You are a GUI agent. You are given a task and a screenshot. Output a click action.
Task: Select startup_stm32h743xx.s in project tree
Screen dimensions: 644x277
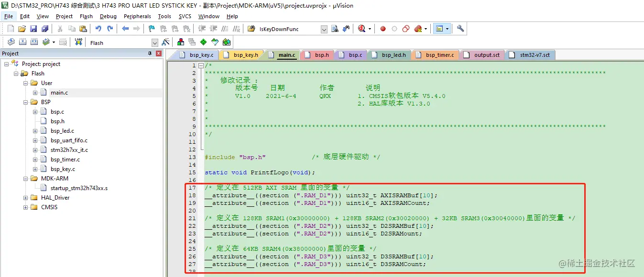79,188
